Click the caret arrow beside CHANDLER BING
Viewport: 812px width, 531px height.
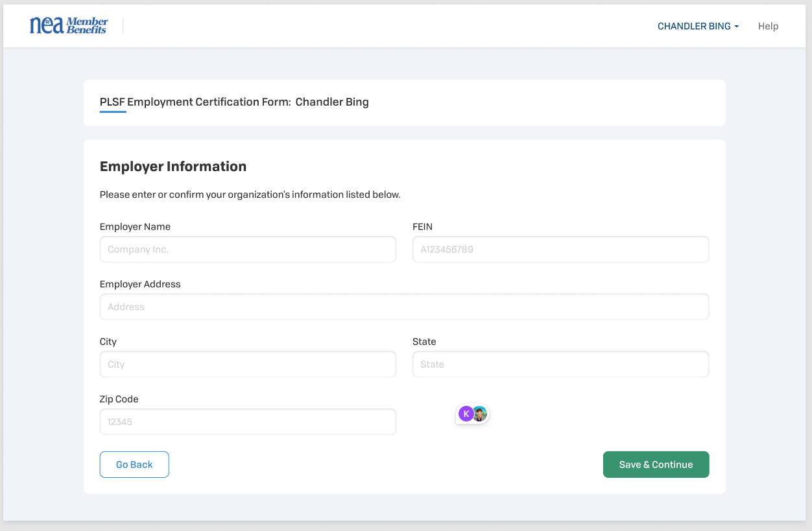737,27
